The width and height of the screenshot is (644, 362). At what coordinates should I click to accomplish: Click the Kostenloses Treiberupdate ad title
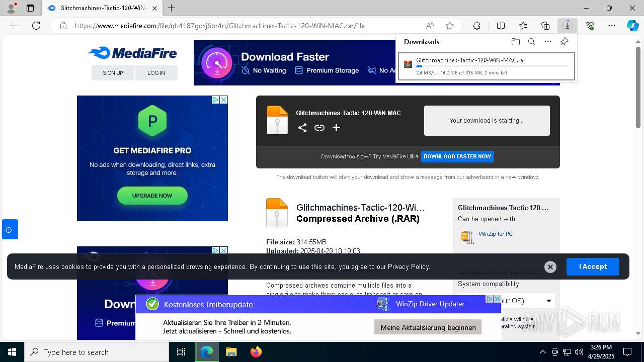(x=208, y=304)
